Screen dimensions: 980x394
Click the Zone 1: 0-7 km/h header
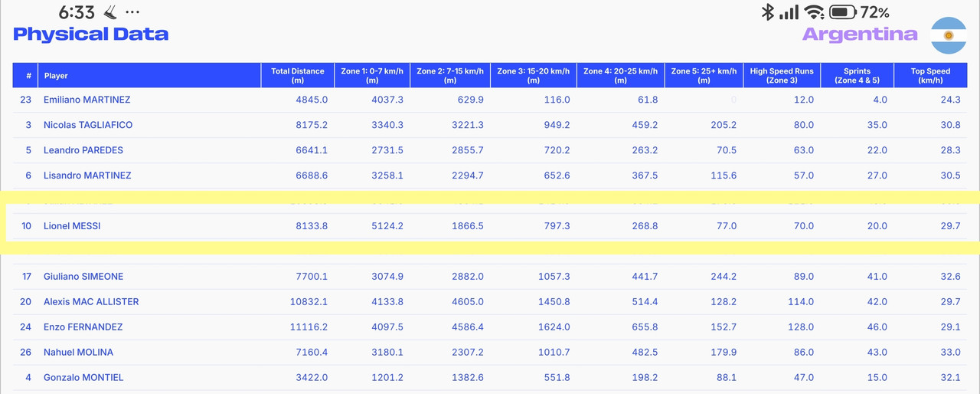(372, 75)
